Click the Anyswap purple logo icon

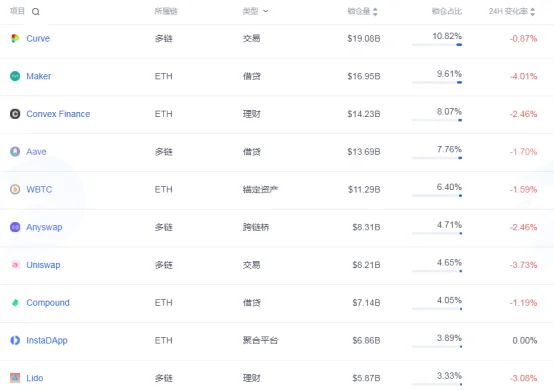[x=15, y=227]
